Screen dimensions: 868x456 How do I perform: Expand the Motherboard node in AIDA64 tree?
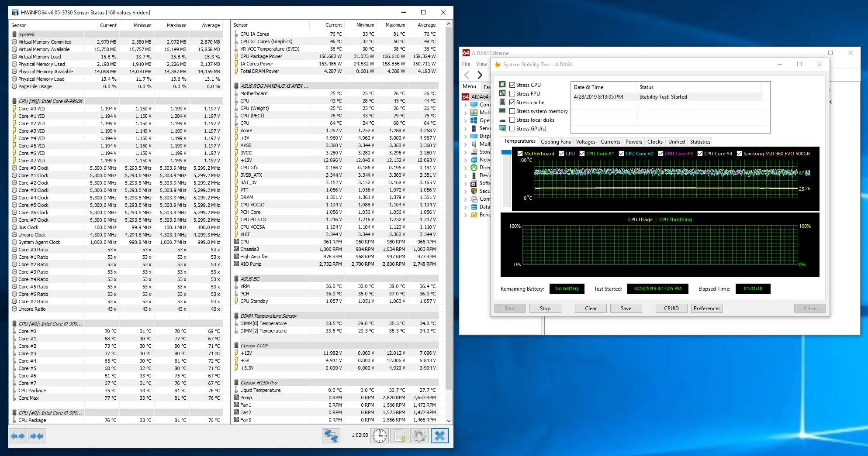coord(465,113)
